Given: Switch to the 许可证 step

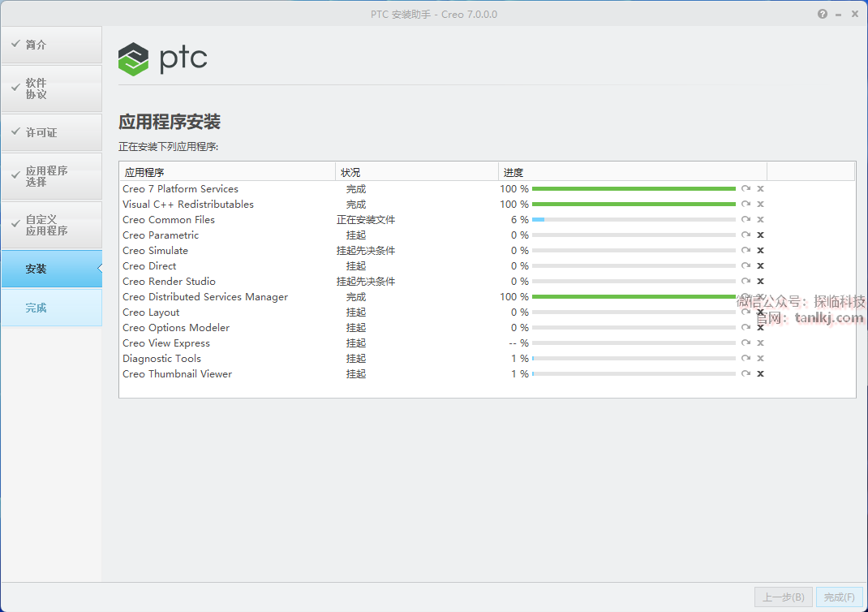Looking at the screenshot, I should point(51,132).
